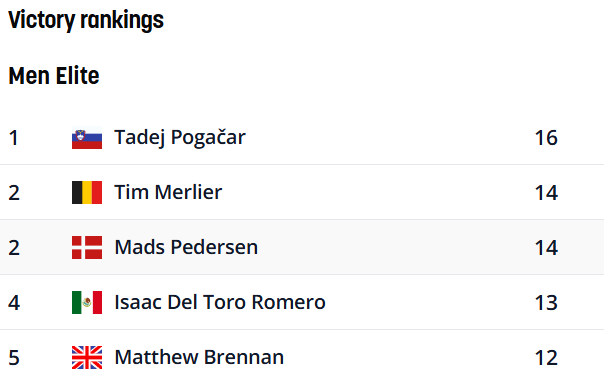The image size is (604, 378).
Task: Select the Mads Pedersen name link
Action: coord(186,247)
